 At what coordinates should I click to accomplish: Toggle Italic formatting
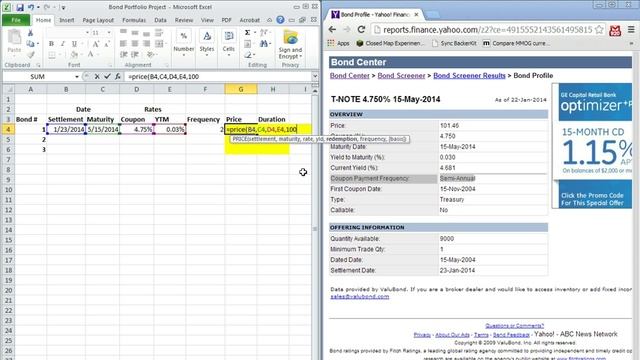click(63, 44)
